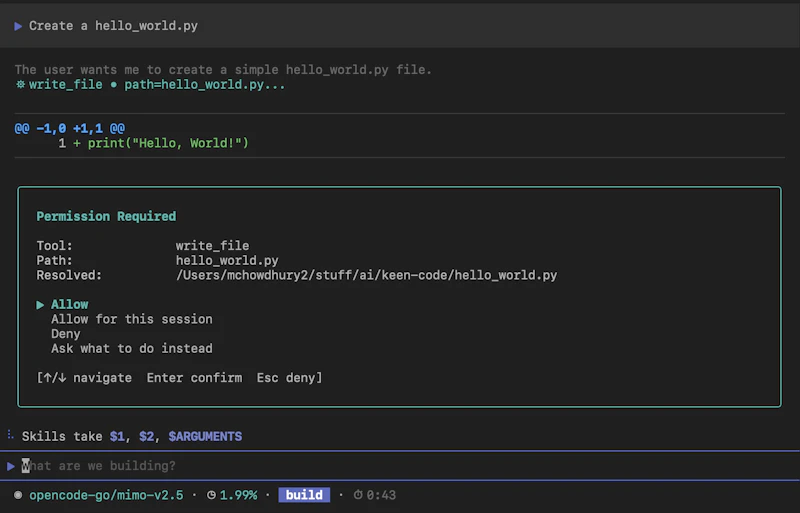Screen dimensions: 800x513
Task: Click the model status dot icon
Action: click(x=18, y=495)
